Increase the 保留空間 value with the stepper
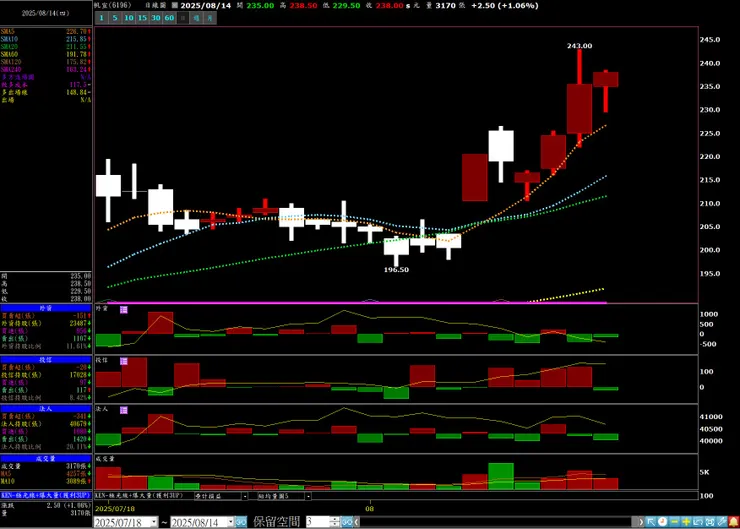The width and height of the screenshot is (740, 529). point(335,519)
